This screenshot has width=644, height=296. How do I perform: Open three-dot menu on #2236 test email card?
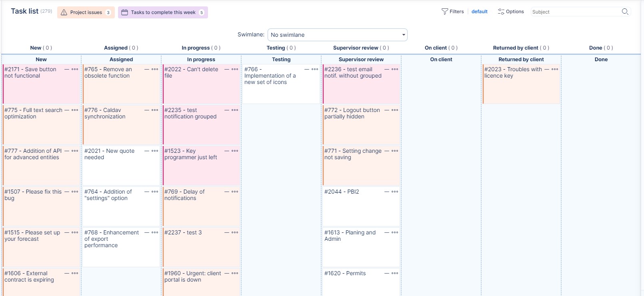tap(395, 69)
